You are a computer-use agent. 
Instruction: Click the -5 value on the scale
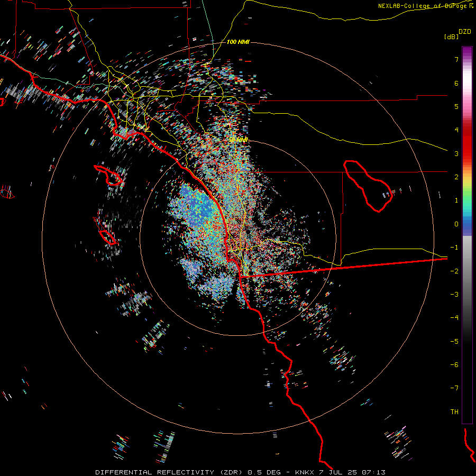point(454,342)
